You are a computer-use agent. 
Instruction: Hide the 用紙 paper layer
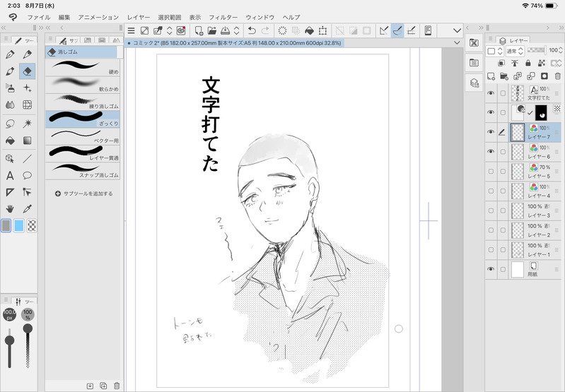pos(491,269)
